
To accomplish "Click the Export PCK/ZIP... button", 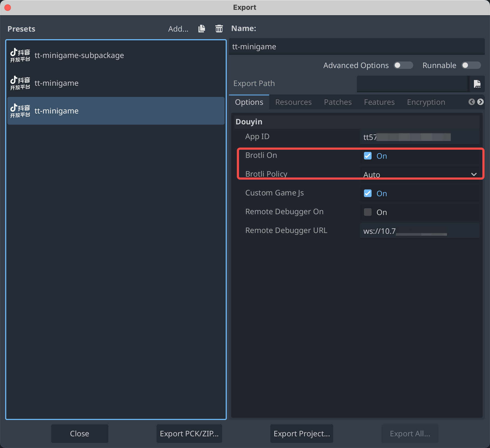I will point(189,434).
